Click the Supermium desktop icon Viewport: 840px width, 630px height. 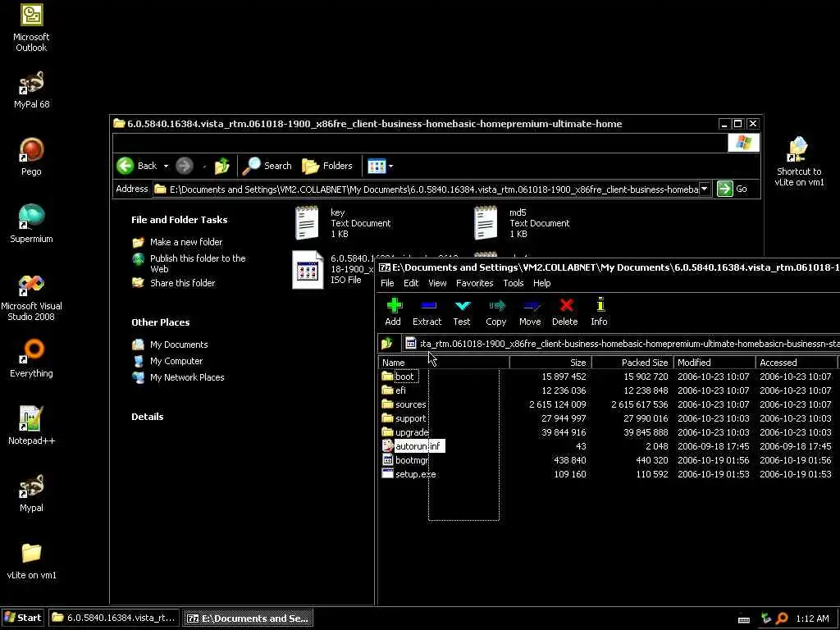[x=31, y=224]
